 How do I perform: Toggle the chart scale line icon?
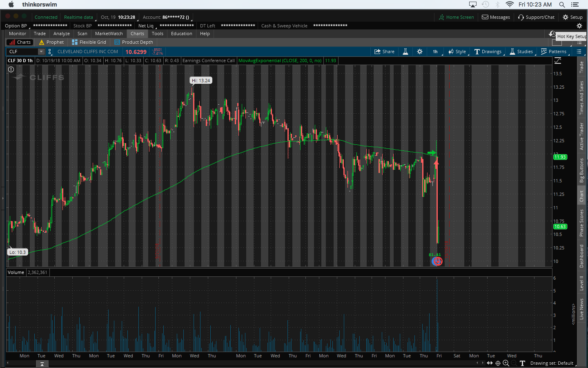tap(558, 61)
